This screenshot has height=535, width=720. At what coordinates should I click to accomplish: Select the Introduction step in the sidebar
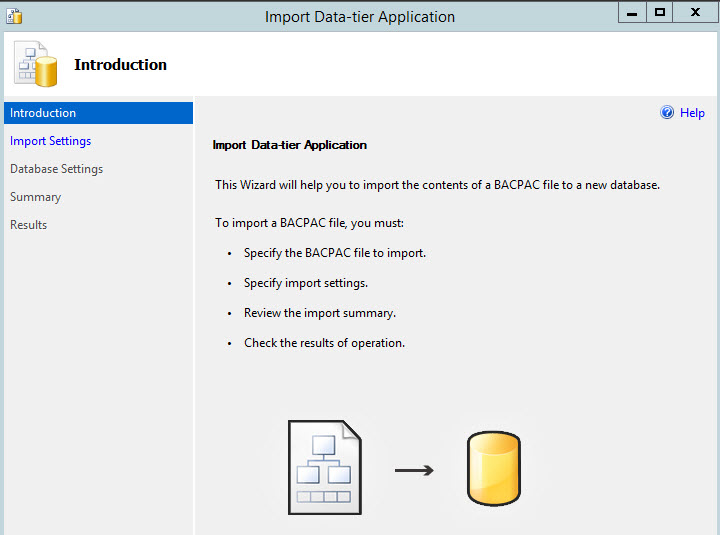(x=98, y=113)
